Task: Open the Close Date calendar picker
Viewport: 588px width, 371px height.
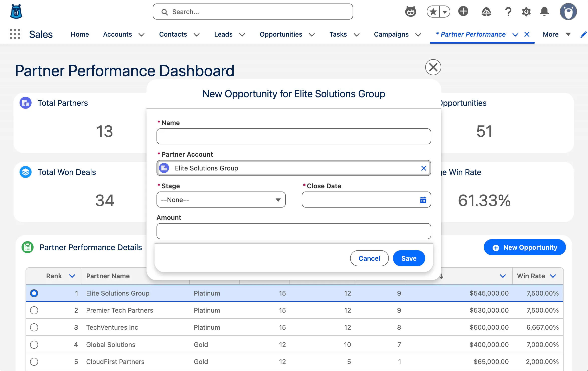Action: pyautogui.click(x=423, y=200)
